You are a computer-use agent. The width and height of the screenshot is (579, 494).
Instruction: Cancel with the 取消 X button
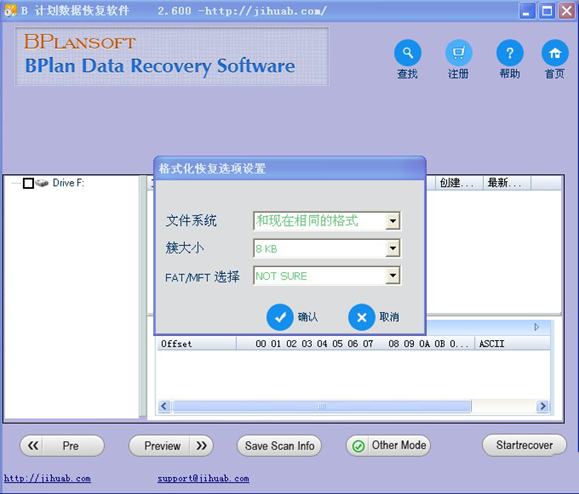[x=362, y=317]
